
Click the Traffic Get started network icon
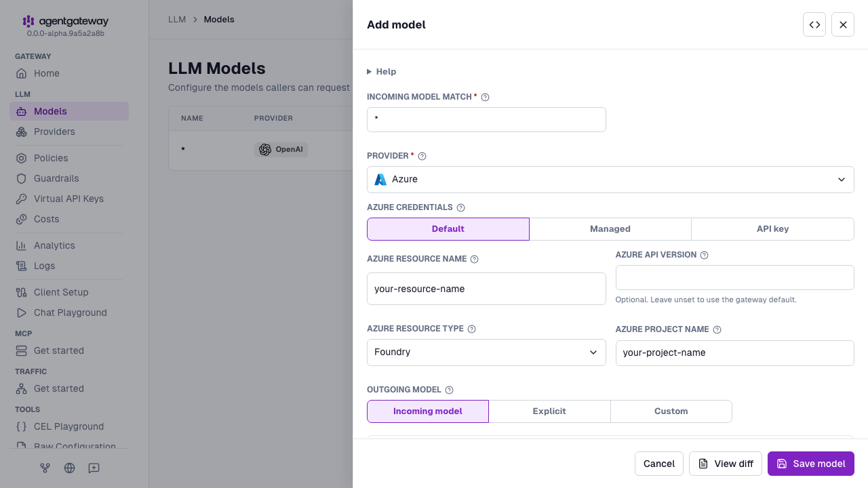(x=22, y=388)
